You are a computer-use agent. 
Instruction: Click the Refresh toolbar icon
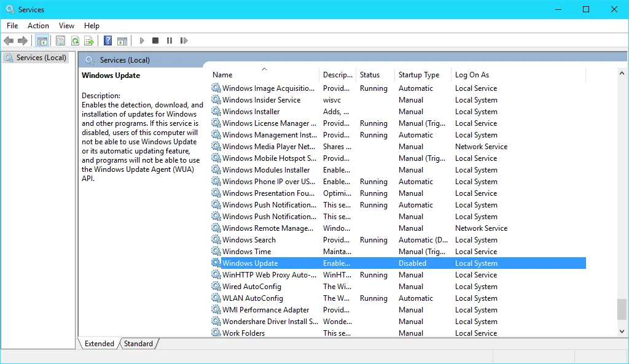click(x=75, y=41)
